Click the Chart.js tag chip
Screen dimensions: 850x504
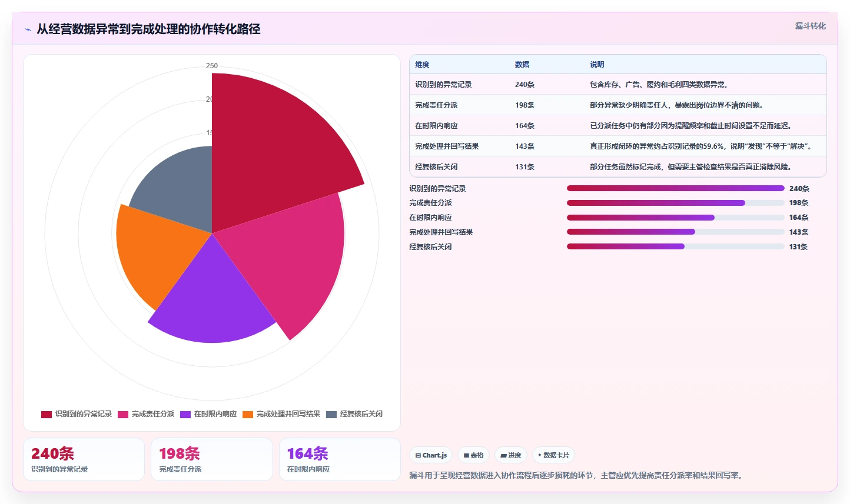point(431,455)
